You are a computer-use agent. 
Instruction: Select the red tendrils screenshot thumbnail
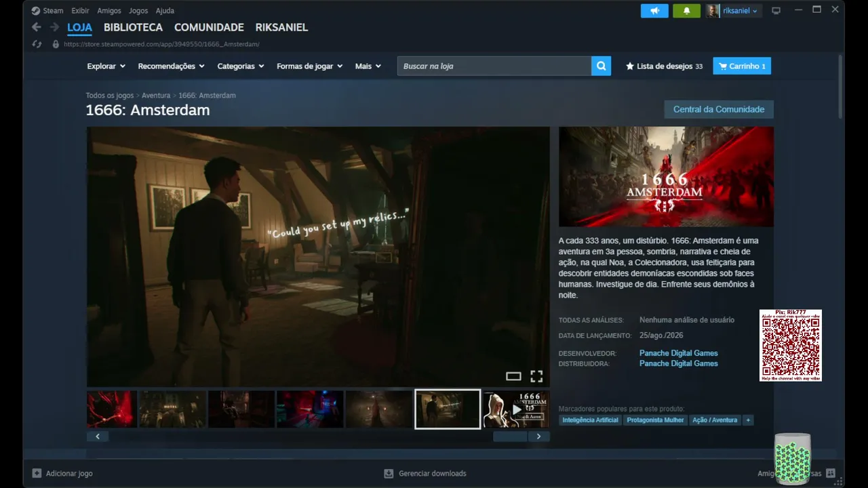pos(112,409)
